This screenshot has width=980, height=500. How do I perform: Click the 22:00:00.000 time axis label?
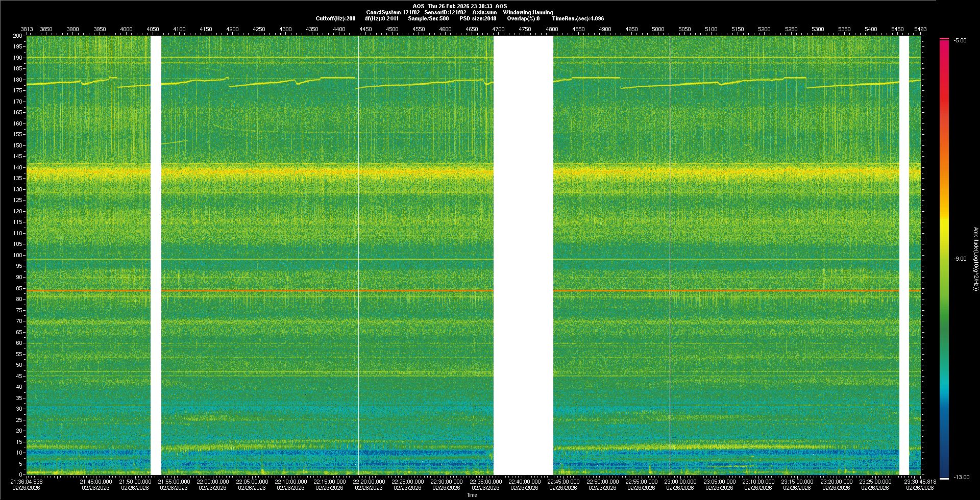[x=212, y=482]
